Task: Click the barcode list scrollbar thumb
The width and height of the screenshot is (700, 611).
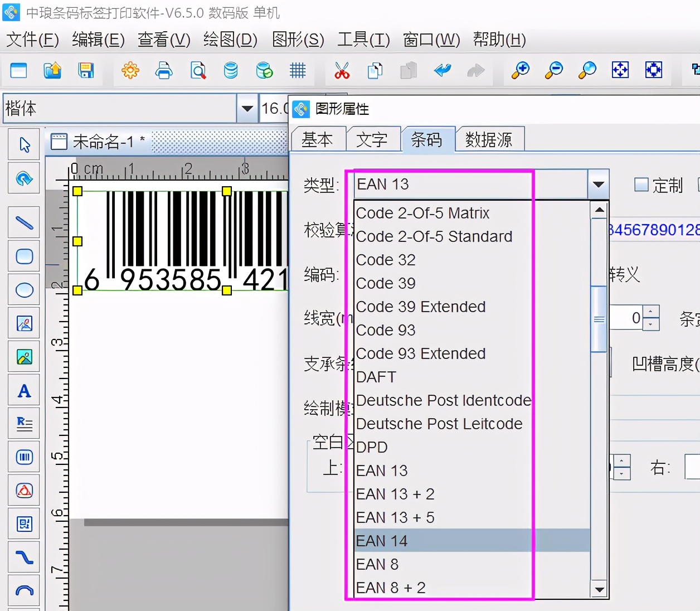Action: [599, 319]
